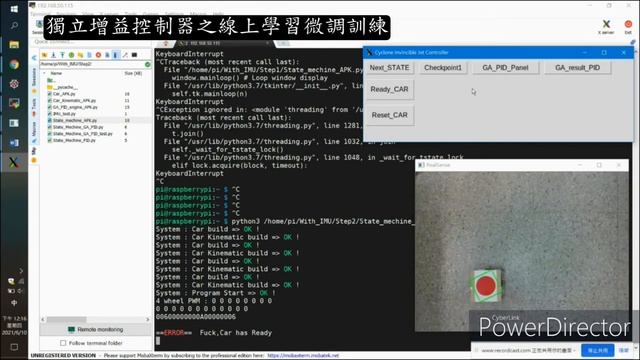Click the diagonal pencil icon in SFTP toolbar
Image resolution: width=640 pixels, height=360 pixels.
(x=125, y=55)
